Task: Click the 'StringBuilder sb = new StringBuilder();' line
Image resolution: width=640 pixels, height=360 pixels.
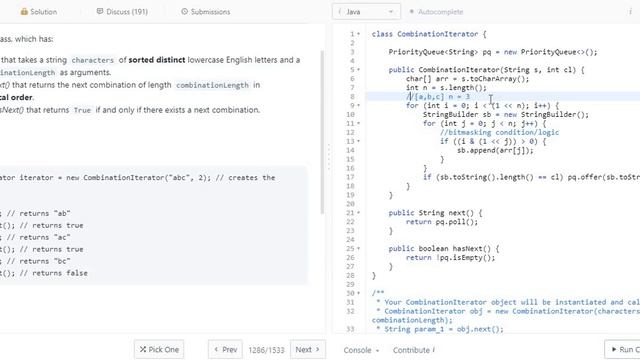Action: pos(506,114)
